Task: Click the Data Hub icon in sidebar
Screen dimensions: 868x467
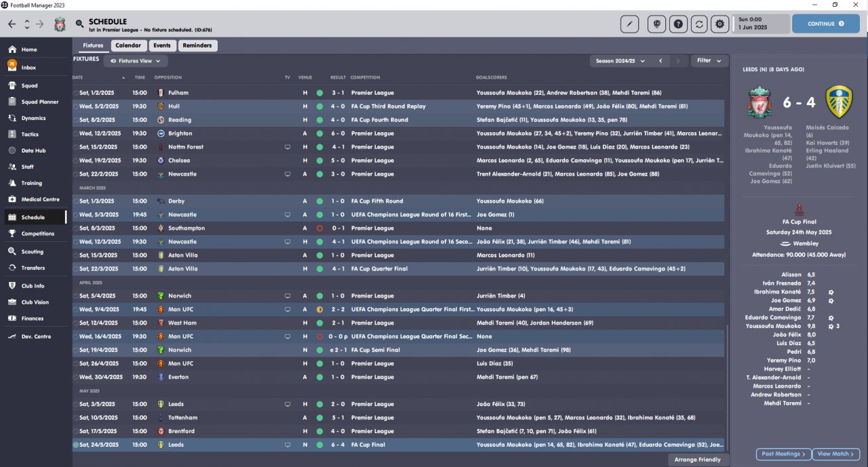Action: (x=12, y=150)
